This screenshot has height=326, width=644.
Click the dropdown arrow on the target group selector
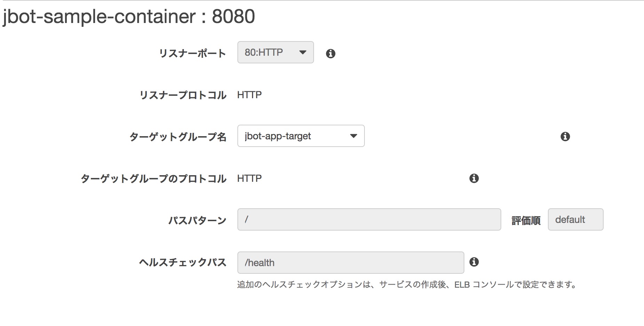tap(353, 136)
